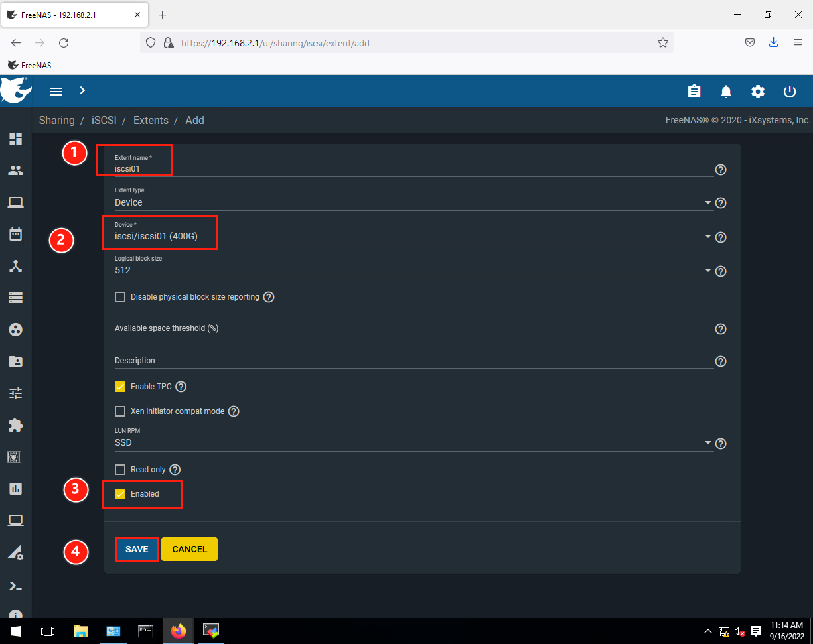The width and height of the screenshot is (813, 644).
Task: Show help for Disable physical block size reporting
Action: pos(269,297)
